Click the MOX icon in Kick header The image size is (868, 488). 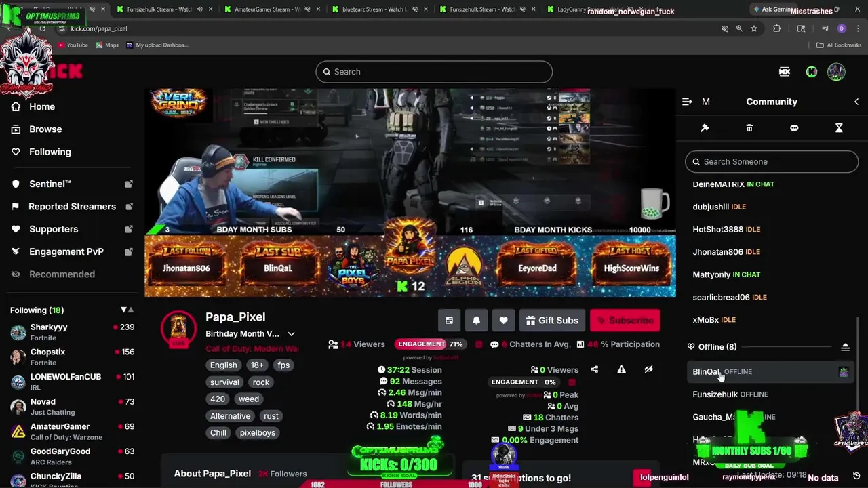(785, 72)
